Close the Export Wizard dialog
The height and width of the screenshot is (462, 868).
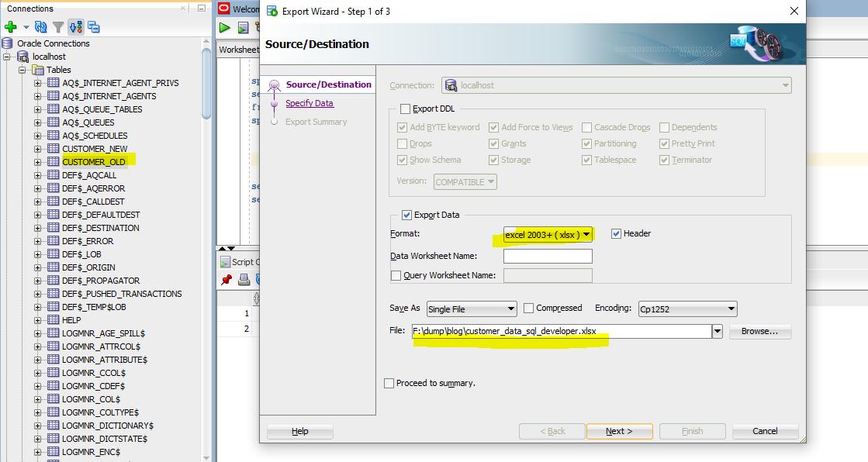click(794, 11)
